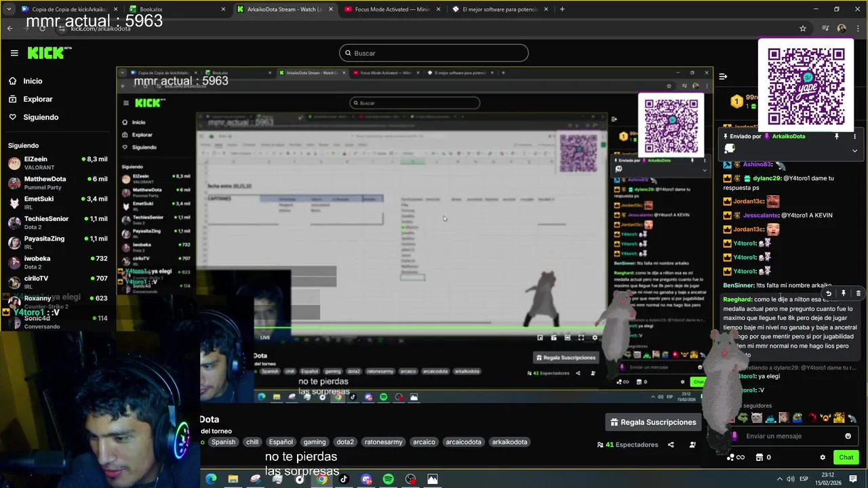The height and width of the screenshot is (488, 868).
Task: Click the Kick logo
Action: tap(49, 53)
